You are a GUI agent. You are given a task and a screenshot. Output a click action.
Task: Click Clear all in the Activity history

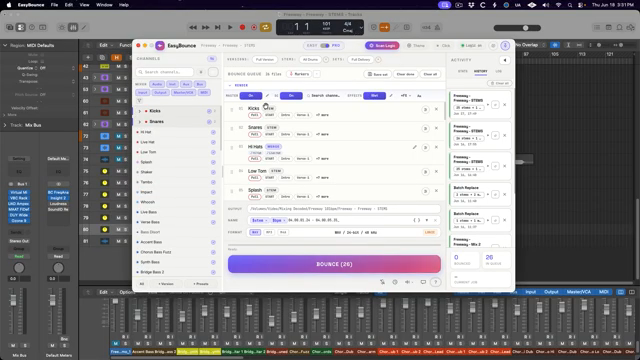click(500, 83)
